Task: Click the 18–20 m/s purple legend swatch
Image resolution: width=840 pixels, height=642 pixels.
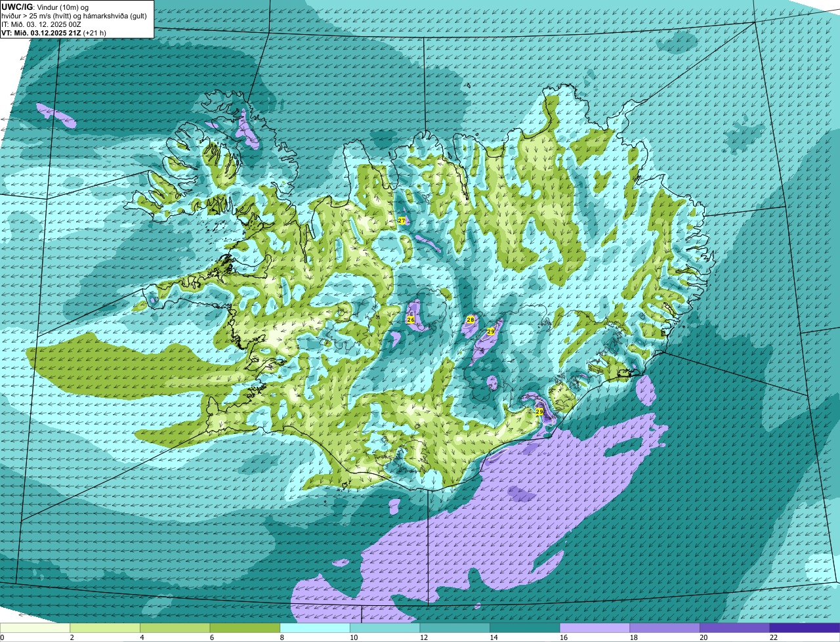Action: click(665, 628)
